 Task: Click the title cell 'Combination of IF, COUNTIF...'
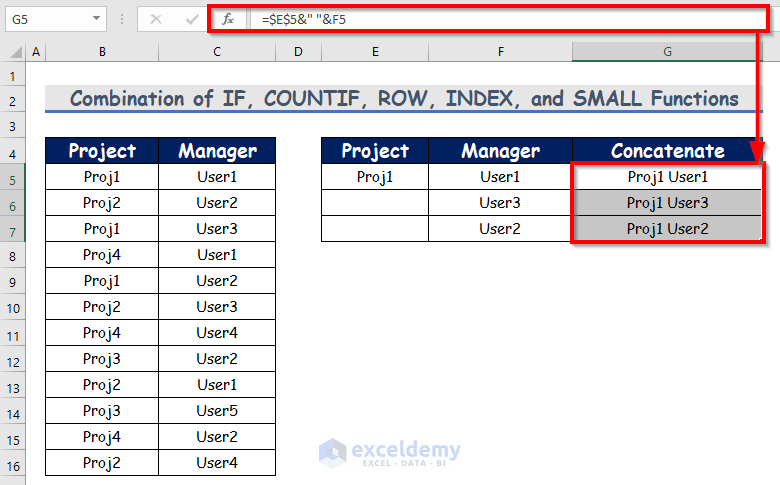pyautogui.click(x=403, y=98)
